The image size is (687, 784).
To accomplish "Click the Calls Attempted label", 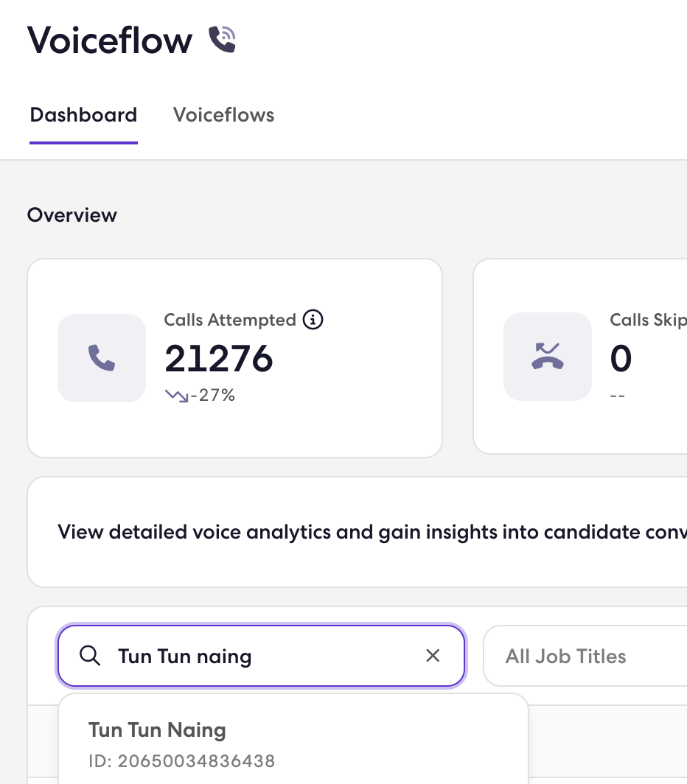I will 230,320.
